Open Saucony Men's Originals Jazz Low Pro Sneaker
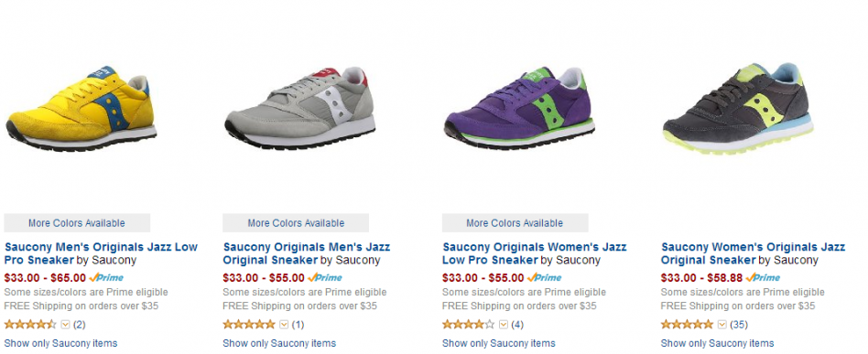This screenshot has height=354, width=868. 101,253
